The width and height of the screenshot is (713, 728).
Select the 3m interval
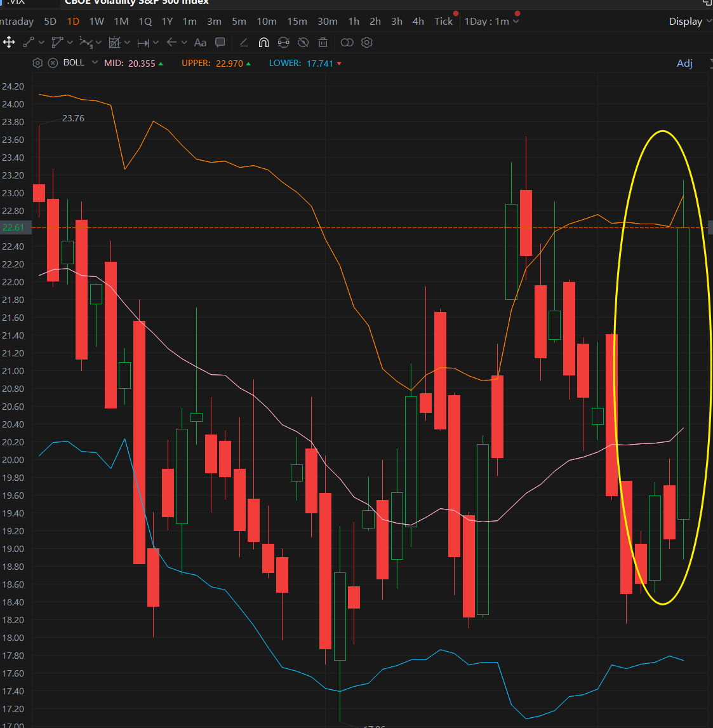point(215,22)
